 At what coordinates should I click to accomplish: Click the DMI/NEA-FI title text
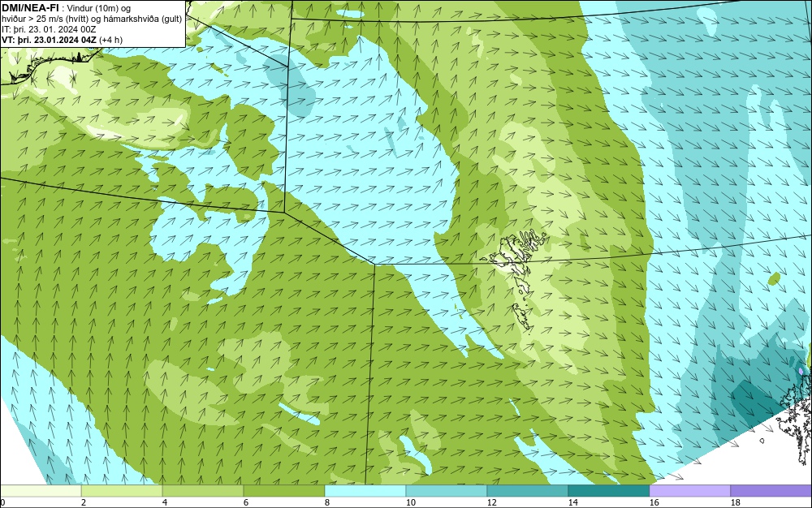point(30,7)
